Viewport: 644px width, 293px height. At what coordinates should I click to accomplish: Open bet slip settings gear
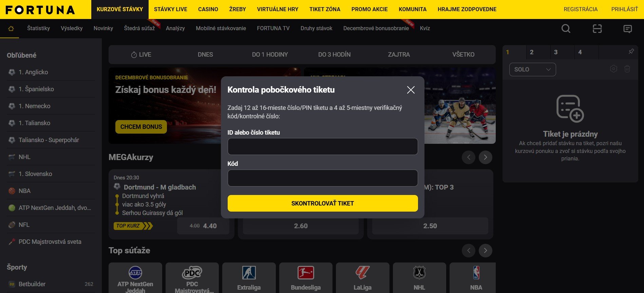(x=613, y=69)
